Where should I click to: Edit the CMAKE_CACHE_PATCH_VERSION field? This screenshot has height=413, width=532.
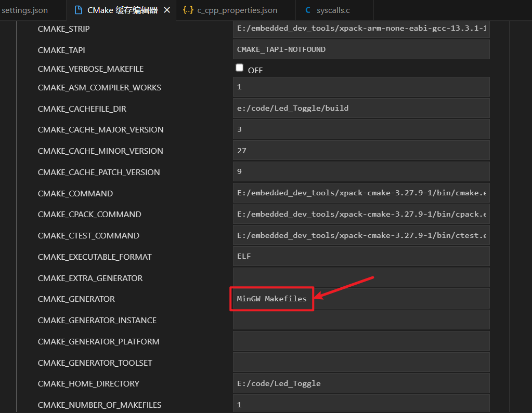click(361, 172)
